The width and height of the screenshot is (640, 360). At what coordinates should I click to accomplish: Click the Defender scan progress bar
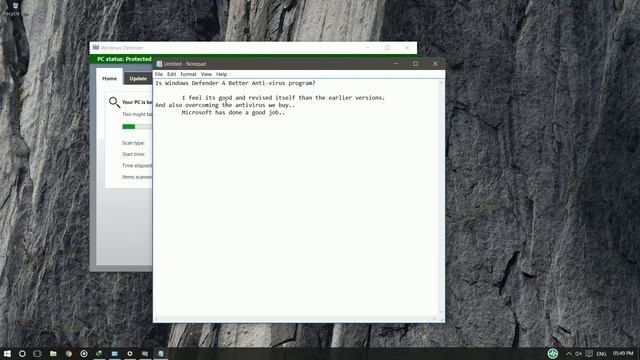tap(137, 127)
